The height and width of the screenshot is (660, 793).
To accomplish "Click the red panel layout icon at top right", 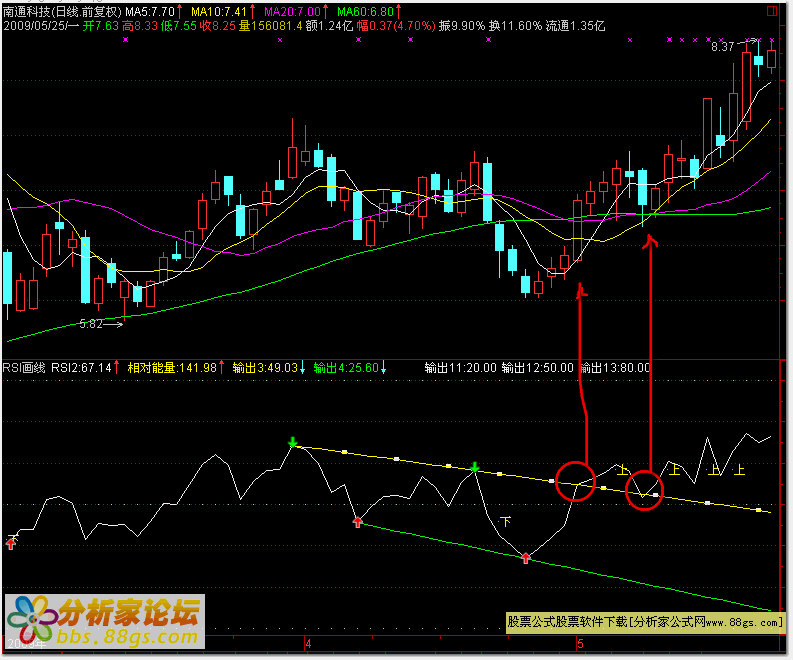I will (x=772, y=11).
